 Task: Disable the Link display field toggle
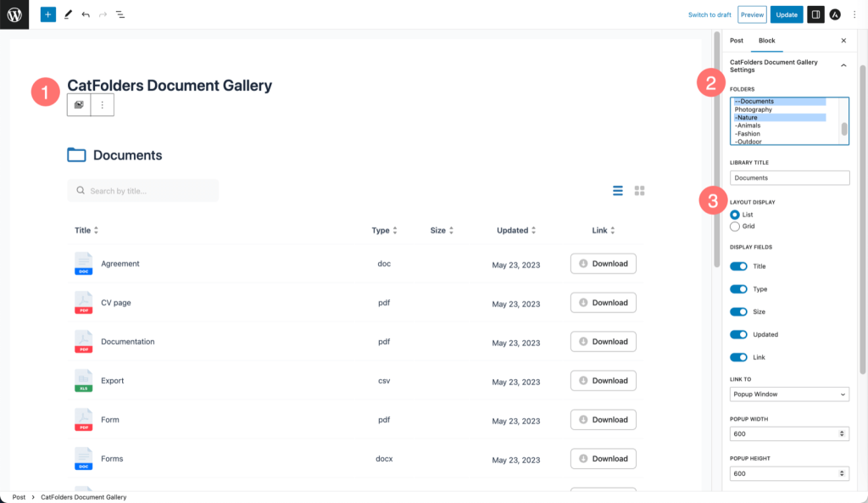[737, 357]
